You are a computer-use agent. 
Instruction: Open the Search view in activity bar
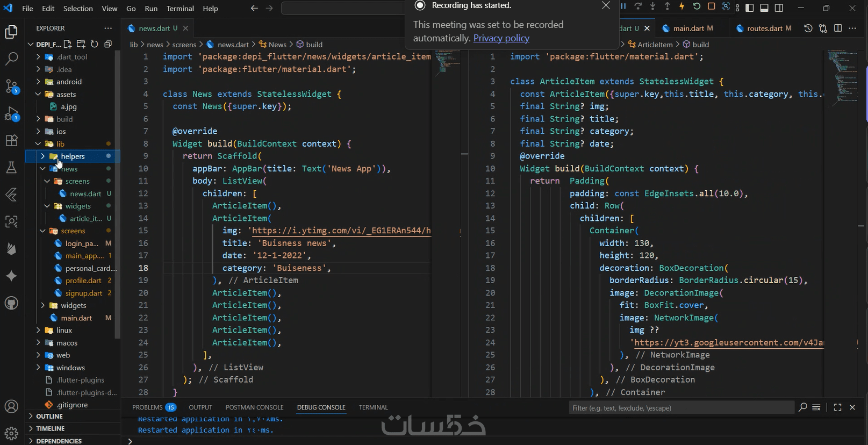pos(11,59)
